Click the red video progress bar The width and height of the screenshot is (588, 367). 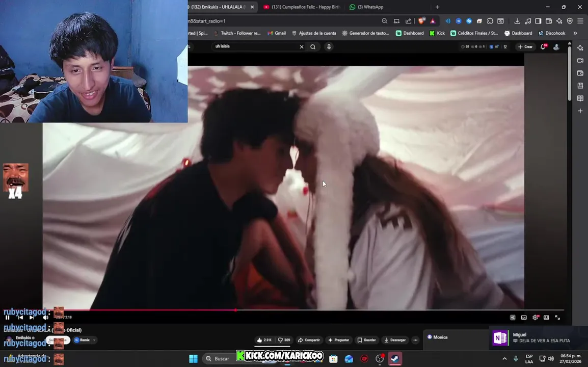(x=120, y=310)
